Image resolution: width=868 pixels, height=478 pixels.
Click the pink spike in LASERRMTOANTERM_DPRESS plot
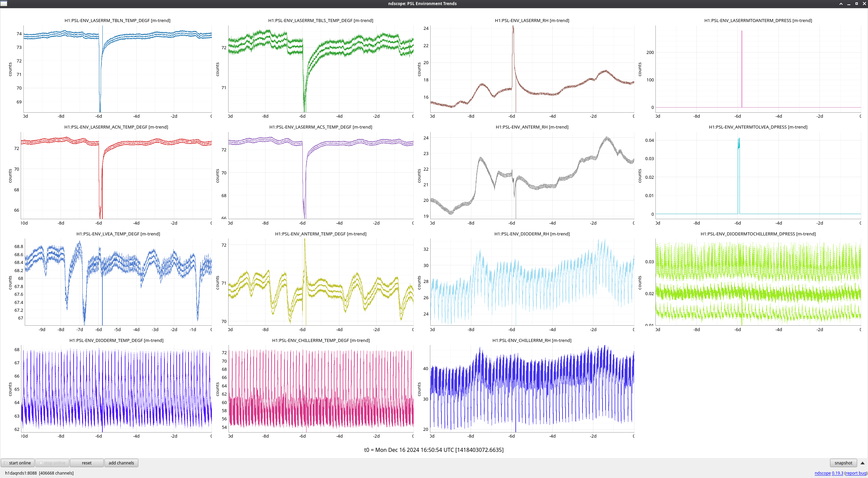tap(742, 68)
